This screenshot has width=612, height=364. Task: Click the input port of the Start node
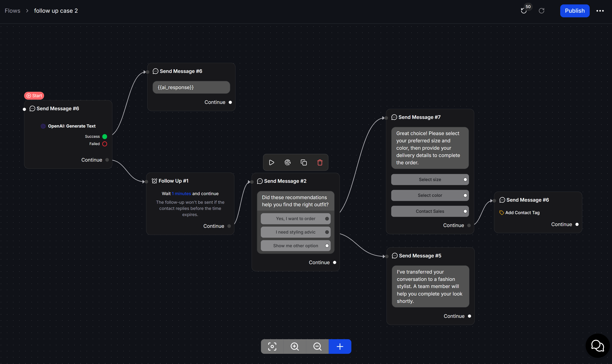pyautogui.click(x=24, y=109)
